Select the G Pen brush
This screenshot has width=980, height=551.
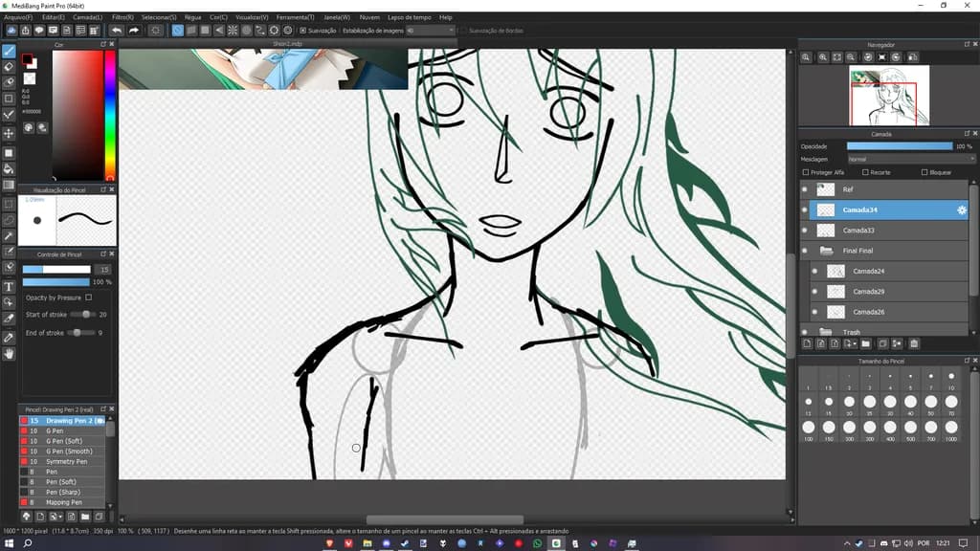point(62,431)
